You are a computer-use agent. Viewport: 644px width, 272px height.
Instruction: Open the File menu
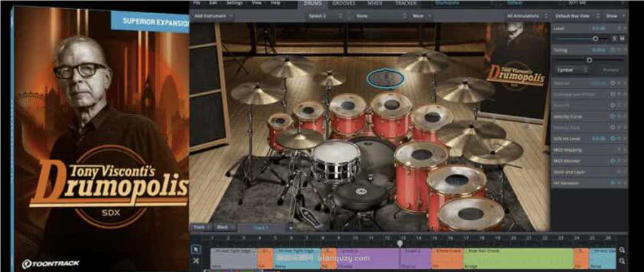click(197, 3)
